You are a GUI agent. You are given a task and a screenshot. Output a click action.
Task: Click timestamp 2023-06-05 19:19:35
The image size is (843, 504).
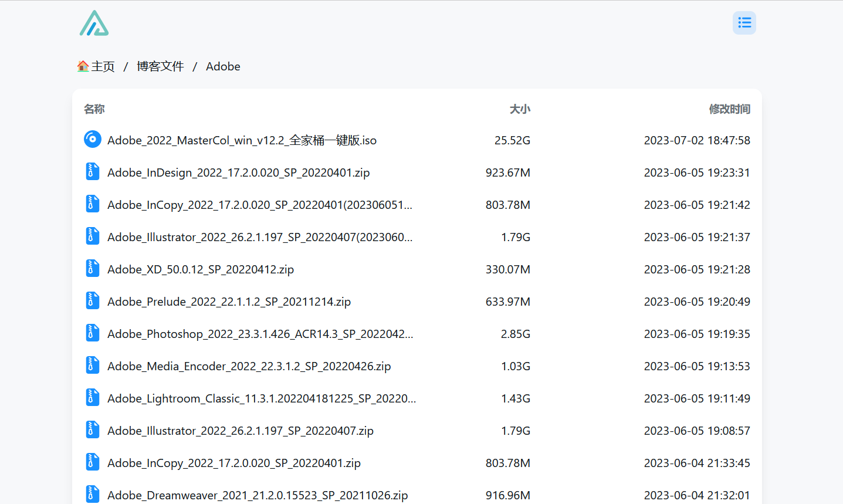pyautogui.click(x=697, y=334)
